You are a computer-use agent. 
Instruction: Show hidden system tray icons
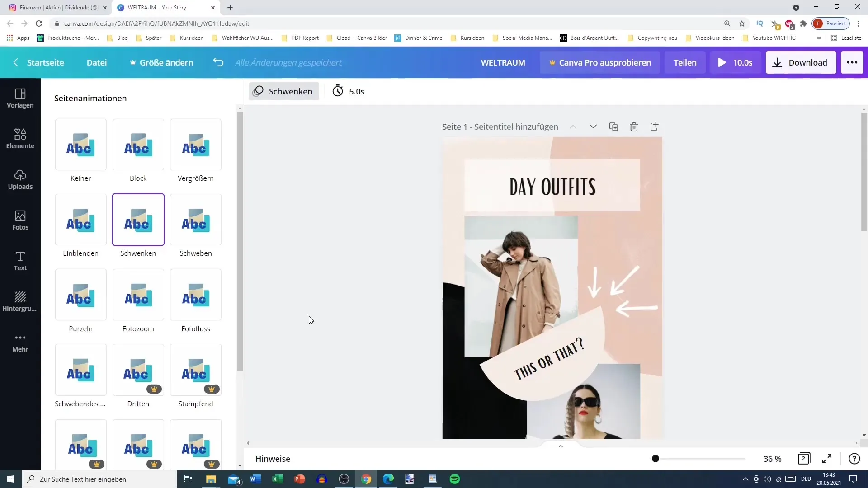(745, 479)
